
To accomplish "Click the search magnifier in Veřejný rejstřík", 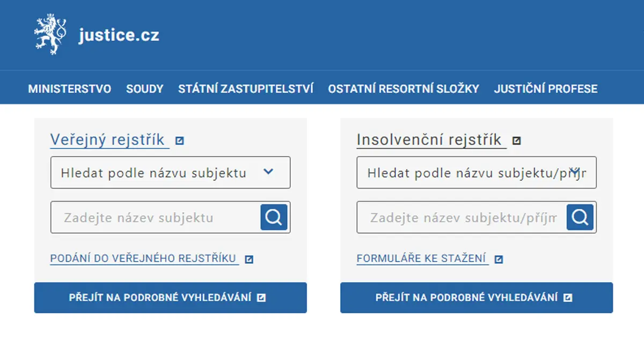I will [274, 217].
